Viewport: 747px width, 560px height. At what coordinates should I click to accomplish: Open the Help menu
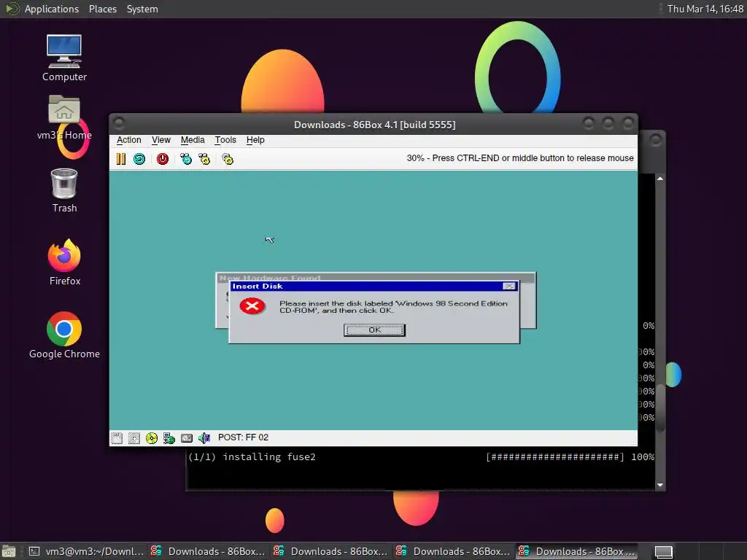click(x=255, y=140)
